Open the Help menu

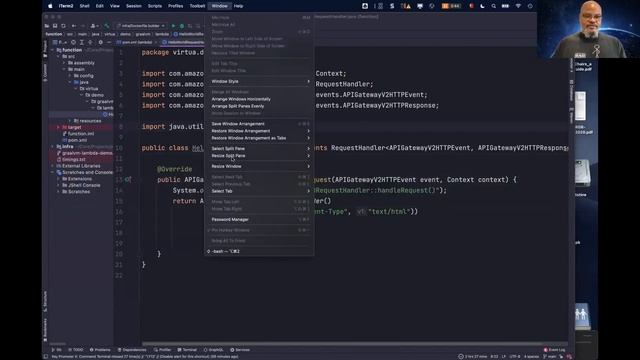238,6
